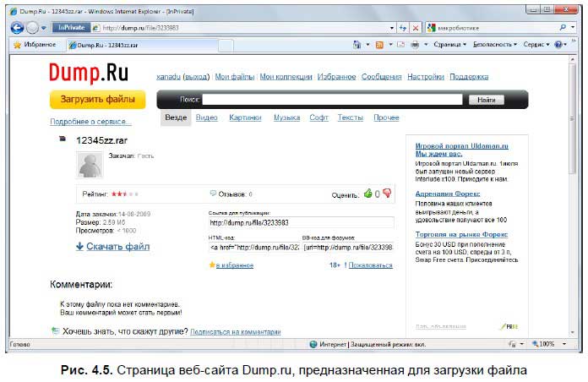588x382 pixels.
Task: Click the uploader avatar thumbnail
Action: tap(90, 165)
